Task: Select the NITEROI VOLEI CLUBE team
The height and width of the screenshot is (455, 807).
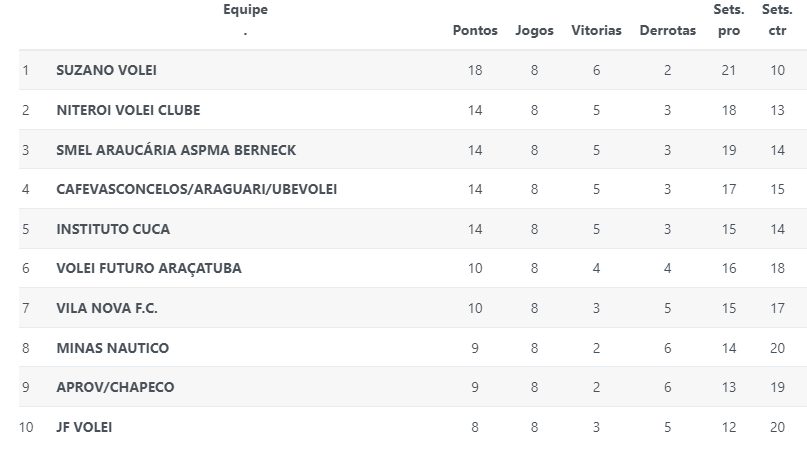Action: pyautogui.click(x=128, y=110)
